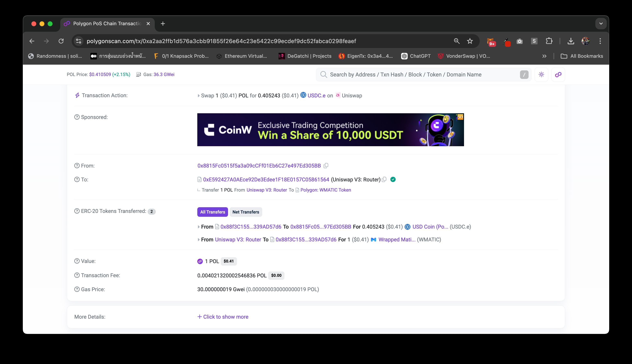Bookmark this page with the star icon
This screenshot has height=364, width=632.
click(470, 41)
